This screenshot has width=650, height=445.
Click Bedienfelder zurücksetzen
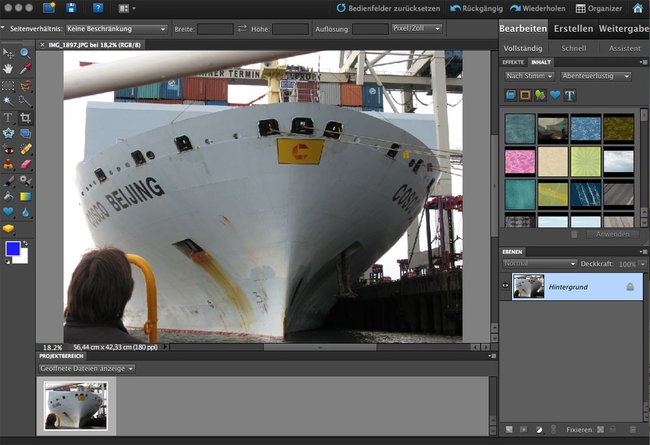(388, 8)
